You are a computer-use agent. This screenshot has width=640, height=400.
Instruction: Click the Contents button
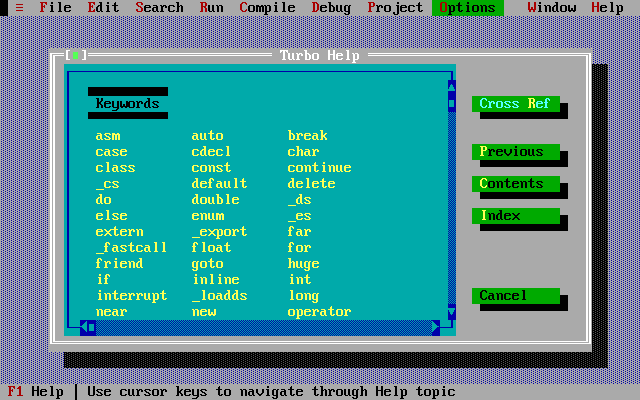click(x=516, y=184)
